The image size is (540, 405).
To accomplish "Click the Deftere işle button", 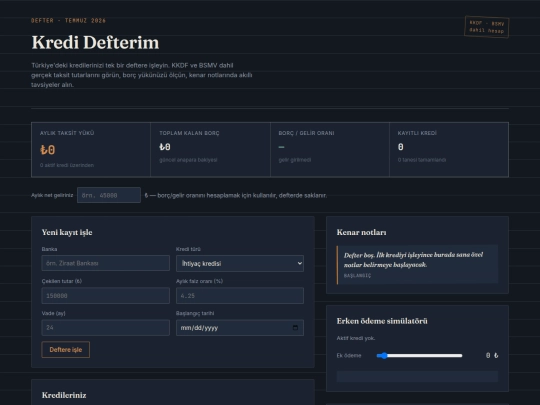I will click(x=65, y=350).
